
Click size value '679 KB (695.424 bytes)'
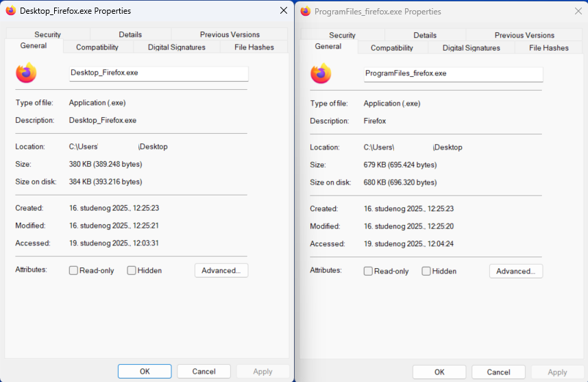coord(400,165)
